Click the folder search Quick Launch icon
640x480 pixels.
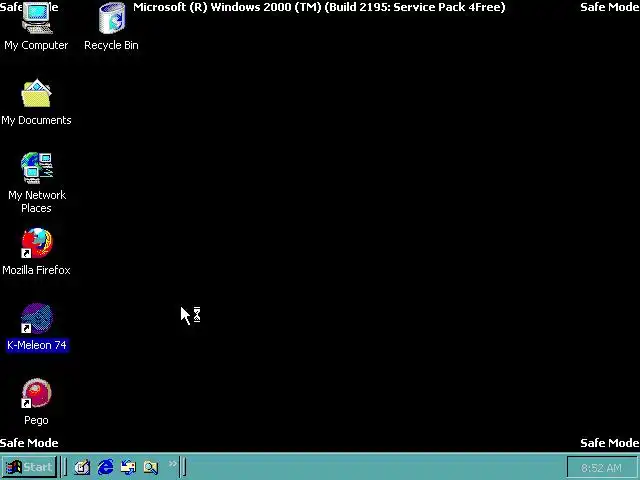[151, 467]
